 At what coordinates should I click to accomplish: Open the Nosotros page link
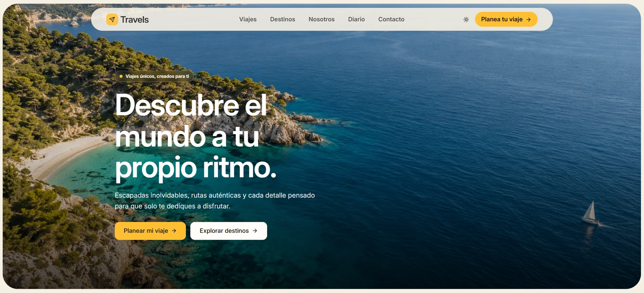click(321, 19)
